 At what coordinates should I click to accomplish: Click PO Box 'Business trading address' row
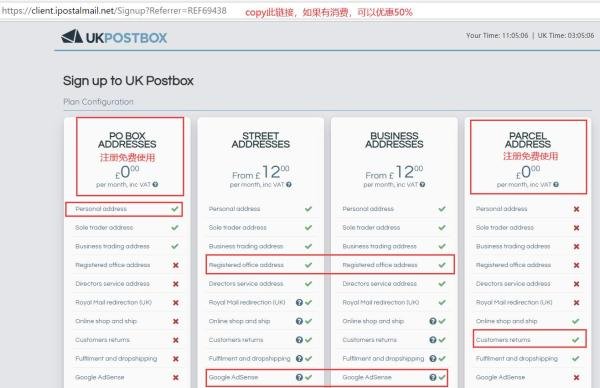click(127, 246)
